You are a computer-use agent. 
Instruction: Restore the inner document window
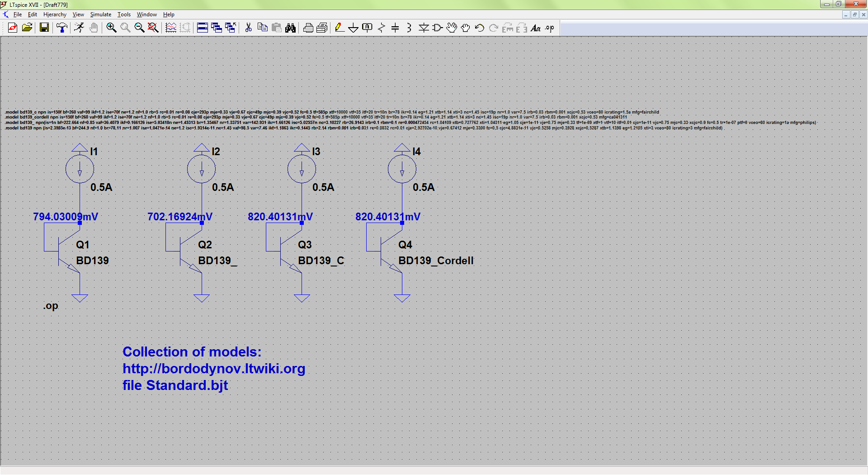click(854, 14)
